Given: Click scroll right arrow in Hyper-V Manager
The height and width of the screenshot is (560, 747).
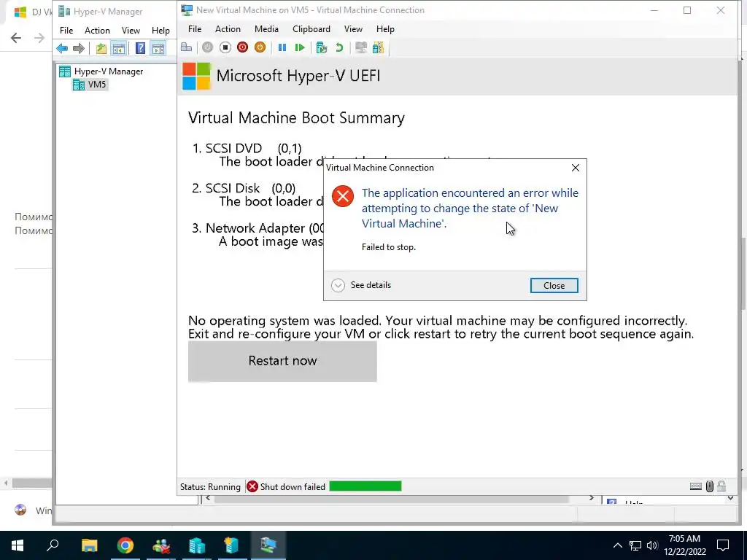Looking at the screenshot, I should [x=591, y=498].
